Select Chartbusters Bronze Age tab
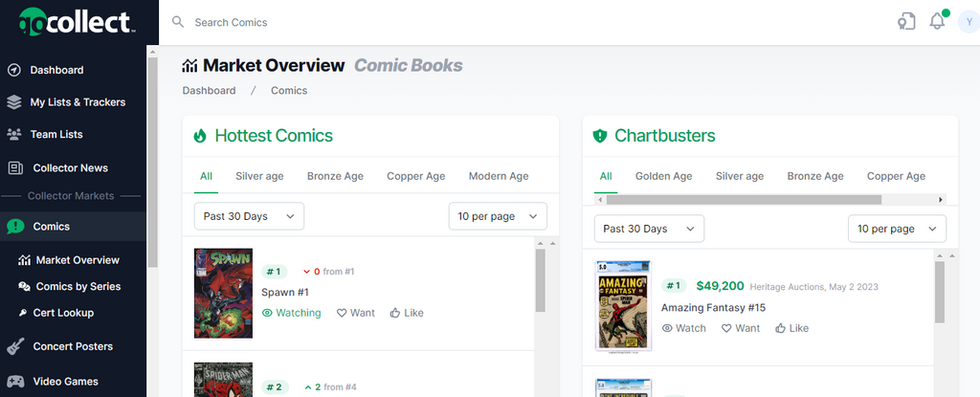 (815, 176)
